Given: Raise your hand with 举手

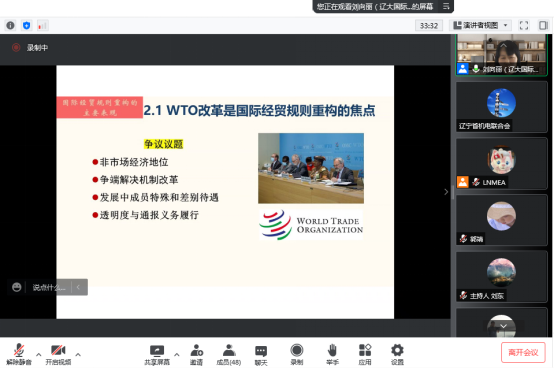Looking at the screenshot, I should click(332, 355).
